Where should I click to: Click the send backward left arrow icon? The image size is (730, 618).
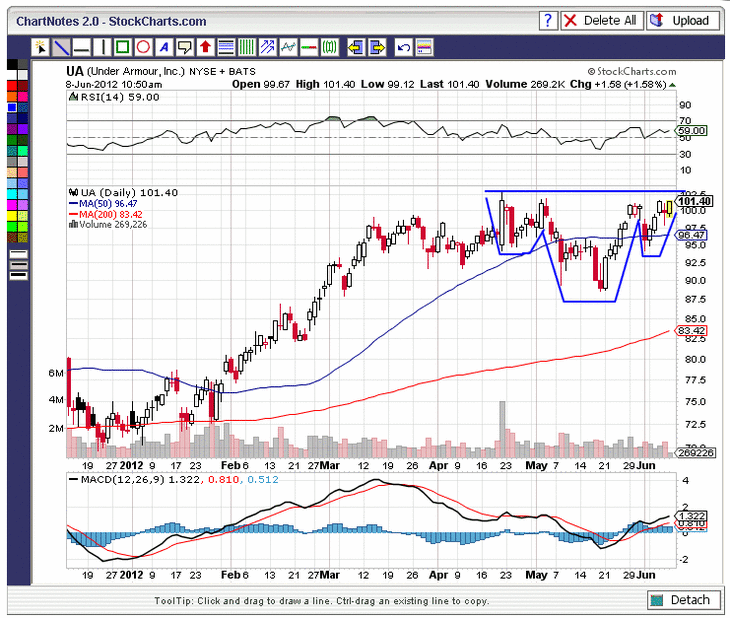coord(356,47)
